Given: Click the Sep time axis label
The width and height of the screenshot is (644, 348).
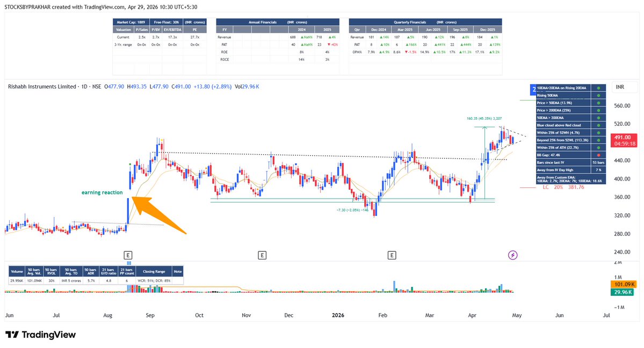Looking at the screenshot, I should coord(150,315).
